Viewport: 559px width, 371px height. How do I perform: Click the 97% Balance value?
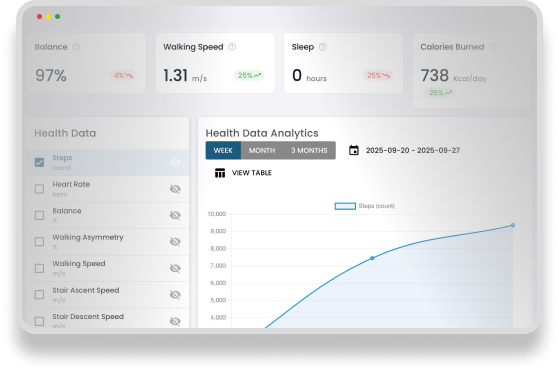[51, 76]
